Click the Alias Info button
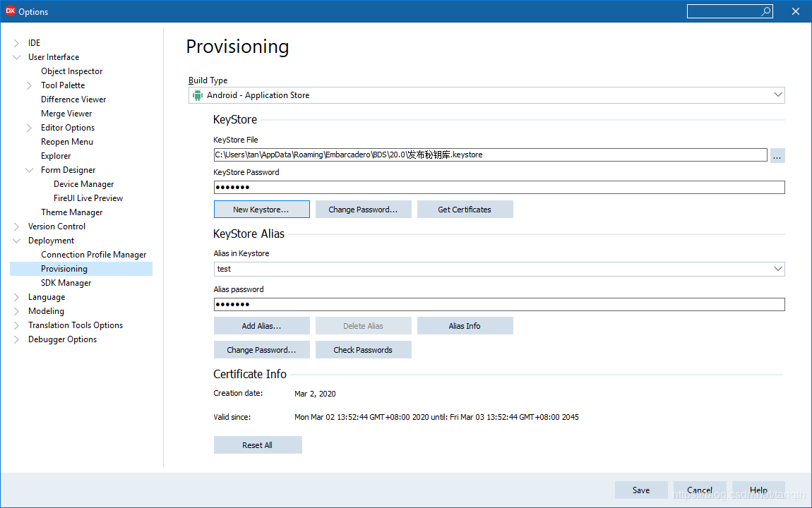Image resolution: width=812 pixels, height=508 pixels. 465,326
